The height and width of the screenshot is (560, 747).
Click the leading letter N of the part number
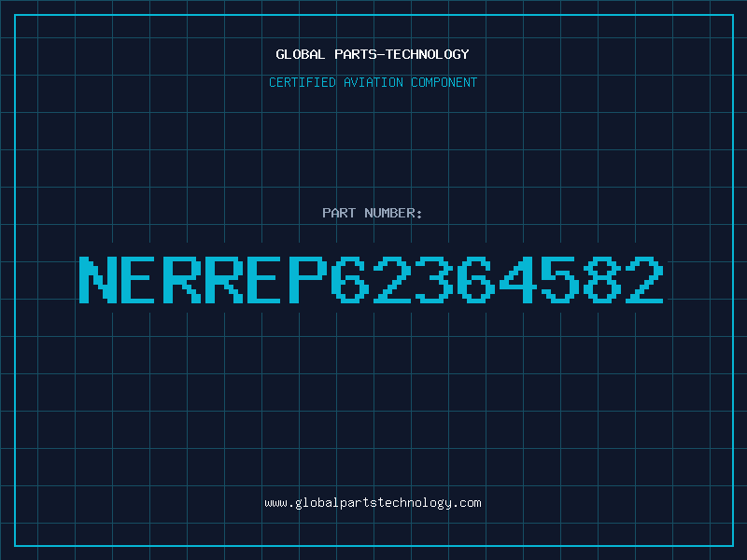(x=98, y=279)
